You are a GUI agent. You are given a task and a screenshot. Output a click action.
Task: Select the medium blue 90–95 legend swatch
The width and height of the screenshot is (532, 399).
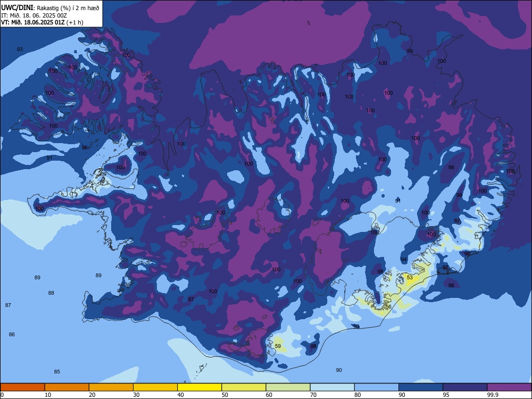421,387
